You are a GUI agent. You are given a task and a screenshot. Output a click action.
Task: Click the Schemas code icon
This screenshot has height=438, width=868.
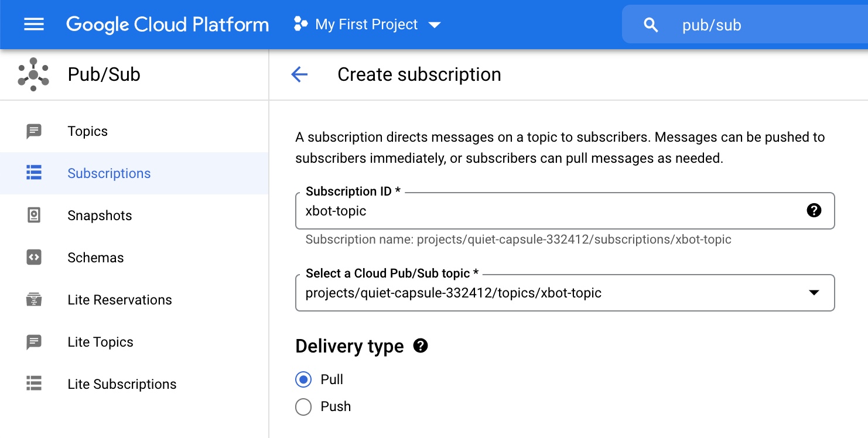pos(34,258)
